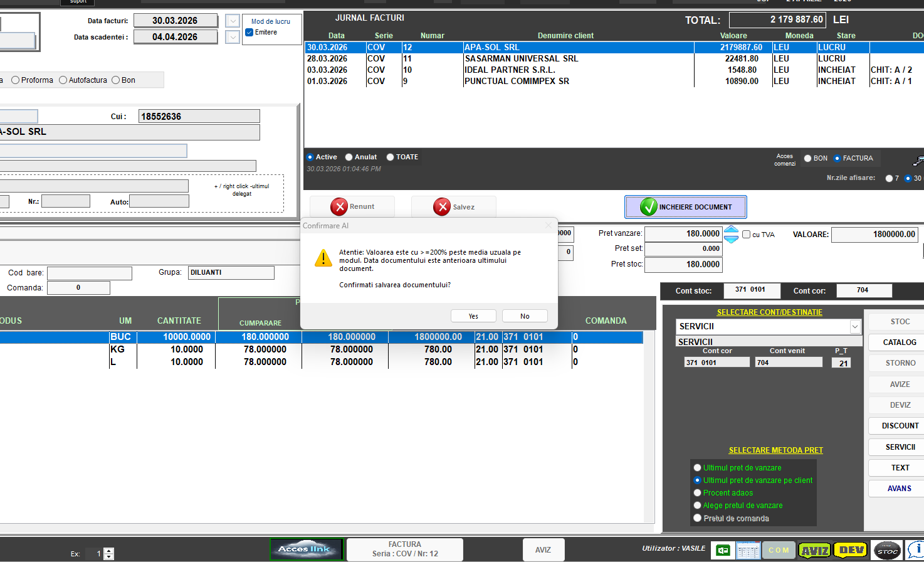The width and height of the screenshot is (924, 562).
Task: Click the Acces link cloud icon
Action: 305,549
